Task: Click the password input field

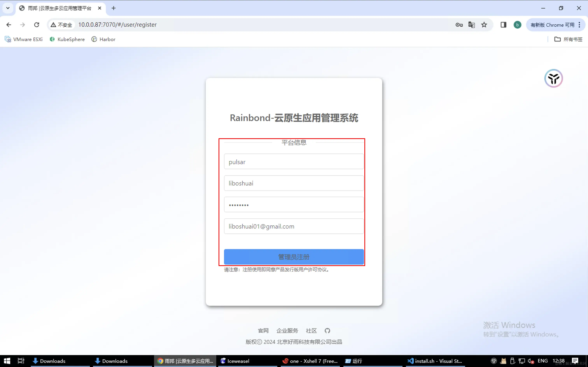Action: tap(294, 205)
